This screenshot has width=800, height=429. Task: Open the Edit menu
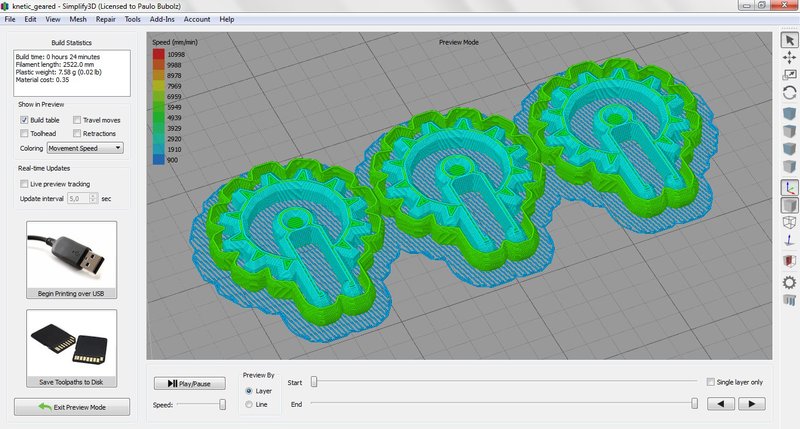pyautogui.click(x=31, y=19)
